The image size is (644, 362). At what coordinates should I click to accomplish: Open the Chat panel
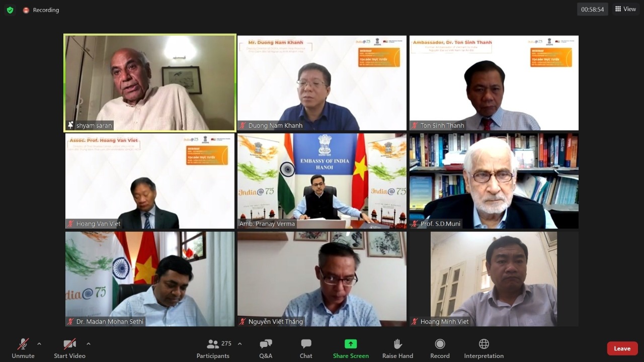pyautogui.click(x=306, y=348)
